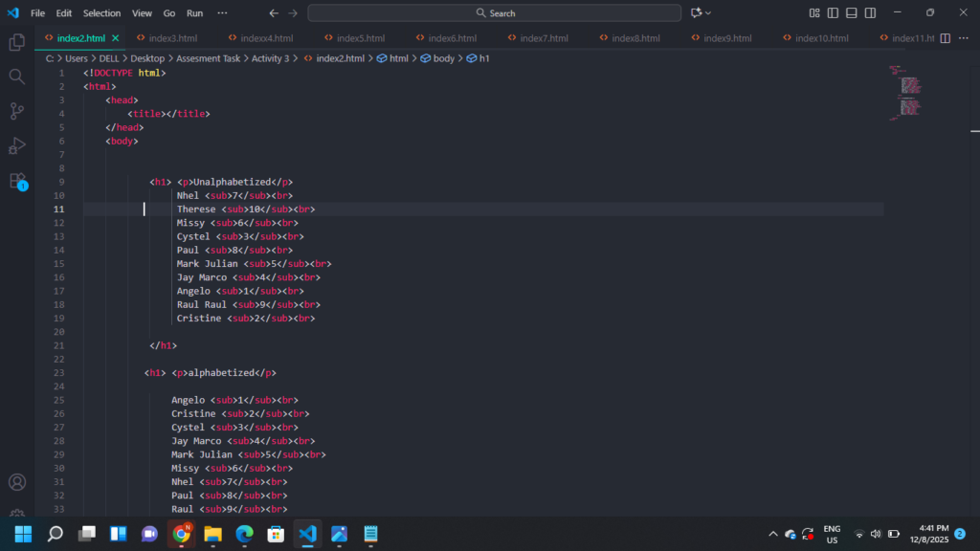Screen dimensions: 980x551
Task: Open the Accounts menu icon
Action: point(16,483)
